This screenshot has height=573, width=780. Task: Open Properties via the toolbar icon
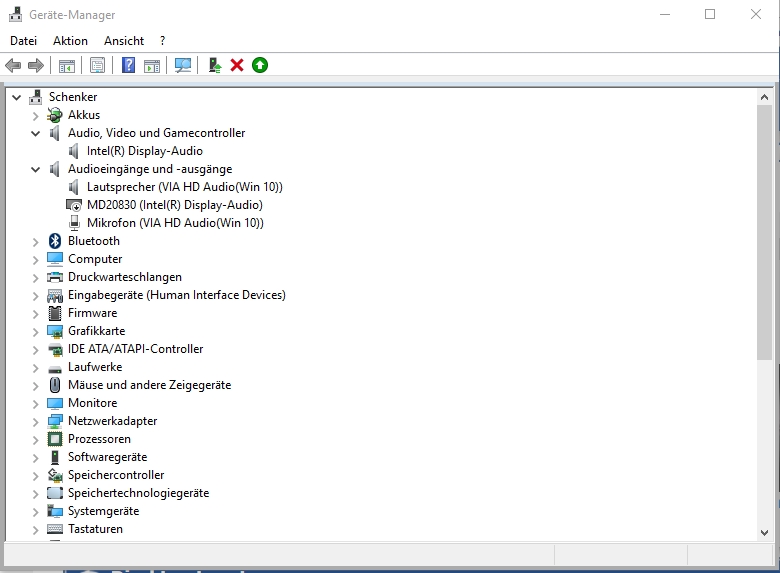click(98, 65)
